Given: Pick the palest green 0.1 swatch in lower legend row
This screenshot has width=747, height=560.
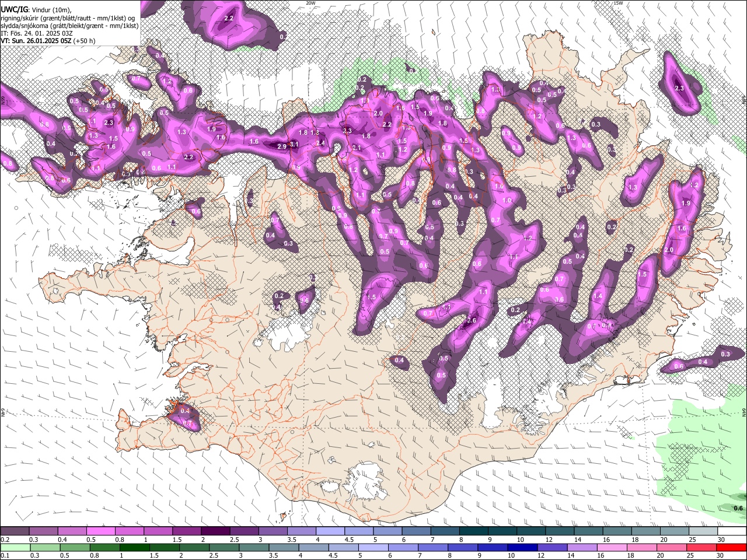Looking at the screenshot, I should (x=16, y=548).
